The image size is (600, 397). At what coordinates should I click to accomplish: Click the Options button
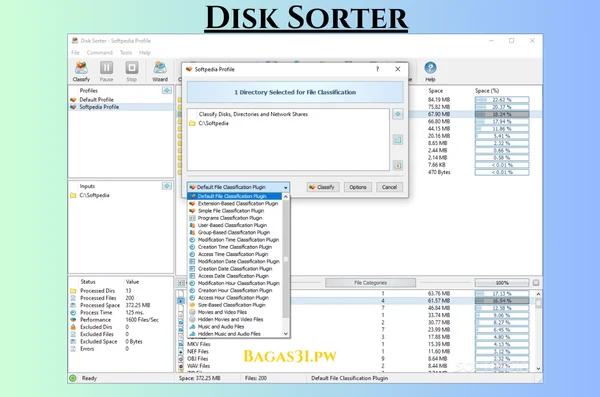pos(358,187)
